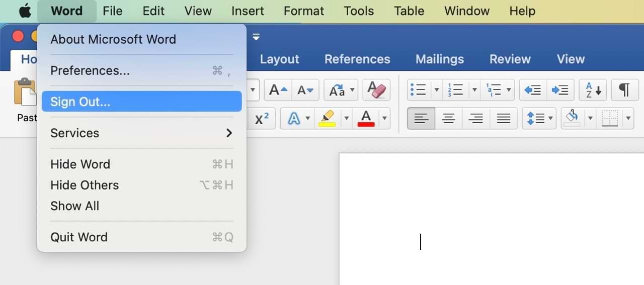Open the Word menu in menu bar
644x285 pixels.
[x=66, y=11]
